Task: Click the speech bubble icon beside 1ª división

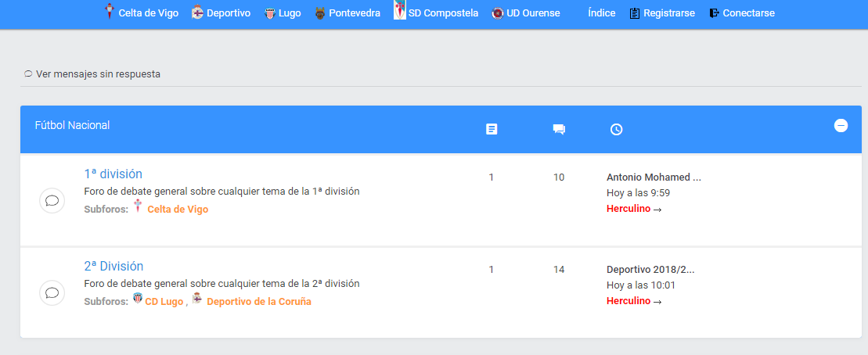Action: (52, 200)
